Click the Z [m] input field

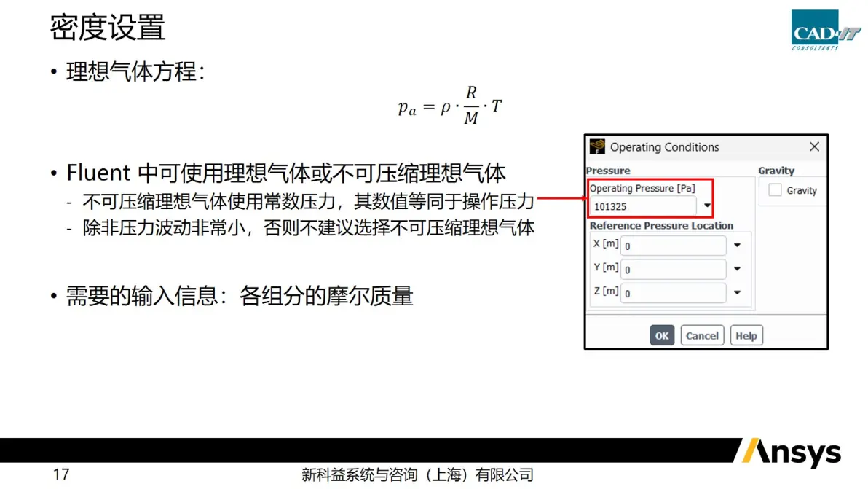point(673,293)
